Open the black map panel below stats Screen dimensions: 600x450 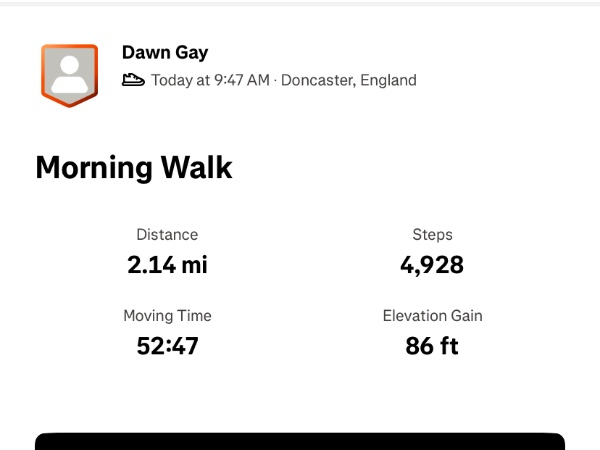[300, 441]
